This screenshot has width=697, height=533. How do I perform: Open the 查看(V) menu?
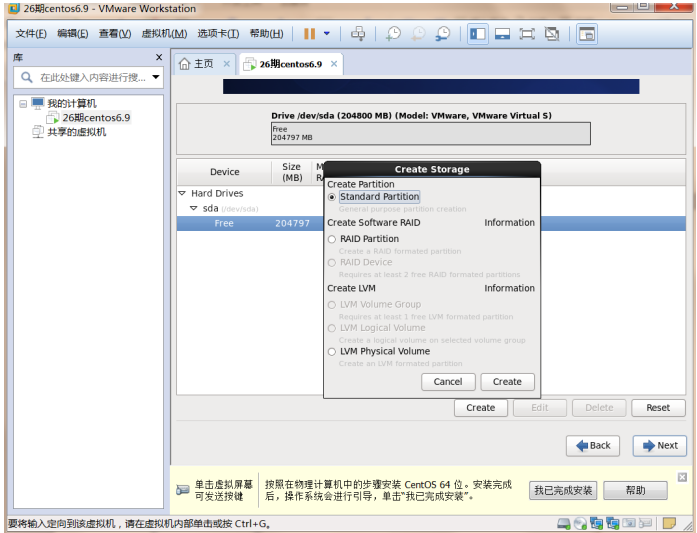coord(115,34)
